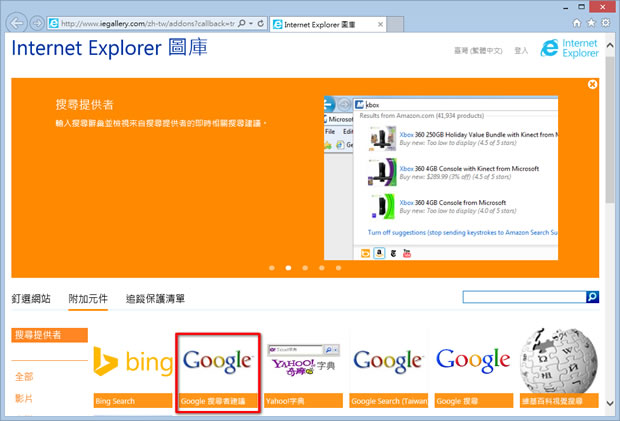Image resolution: width=620 pixels, height=421 pixels.
Task: Open the Wikipedia globe thumbnail
Action: pyautogui.click(x=559, y=360)
